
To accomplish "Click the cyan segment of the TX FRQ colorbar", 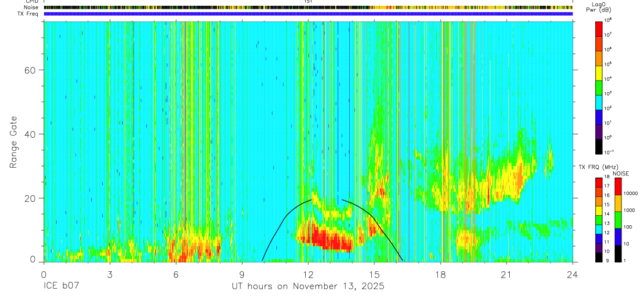I will pyautogui.click(x=599, y=229).
